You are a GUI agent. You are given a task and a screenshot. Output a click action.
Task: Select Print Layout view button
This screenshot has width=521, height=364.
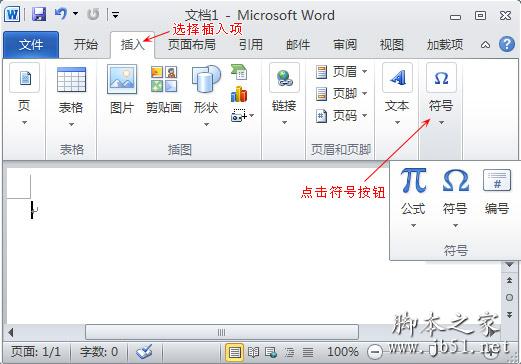point(235,352)
